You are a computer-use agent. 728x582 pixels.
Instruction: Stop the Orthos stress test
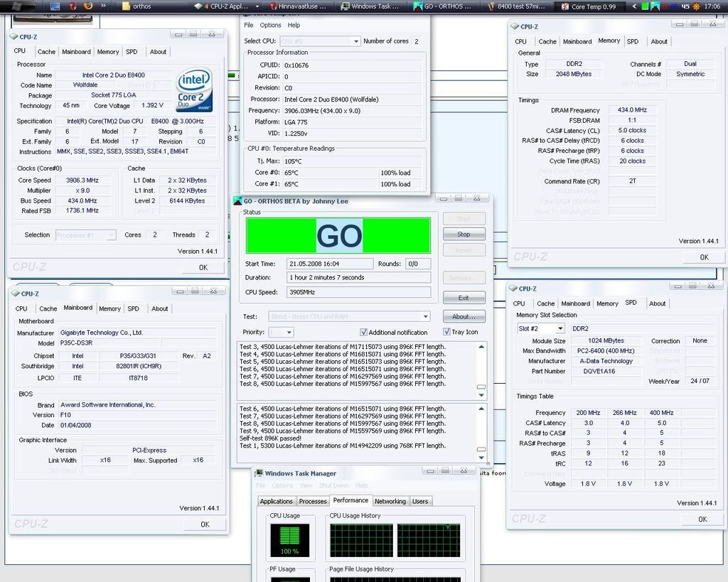[x=464, y=235]
